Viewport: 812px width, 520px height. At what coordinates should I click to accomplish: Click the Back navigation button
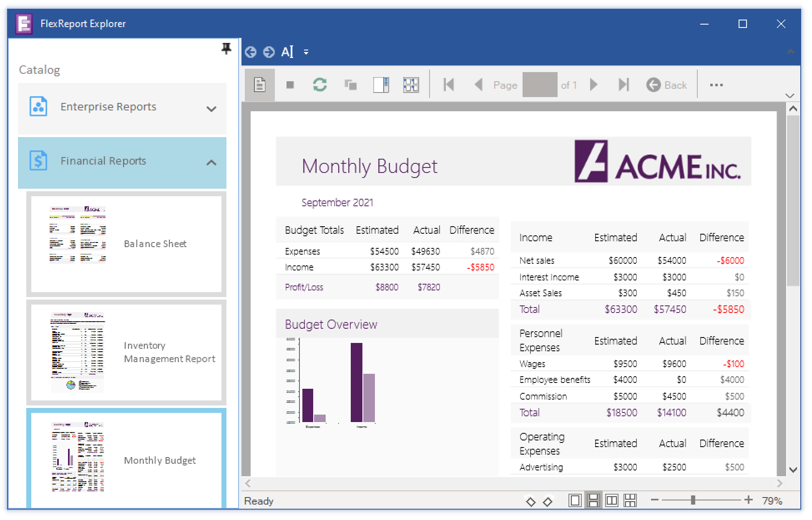[x=666, y=85]
